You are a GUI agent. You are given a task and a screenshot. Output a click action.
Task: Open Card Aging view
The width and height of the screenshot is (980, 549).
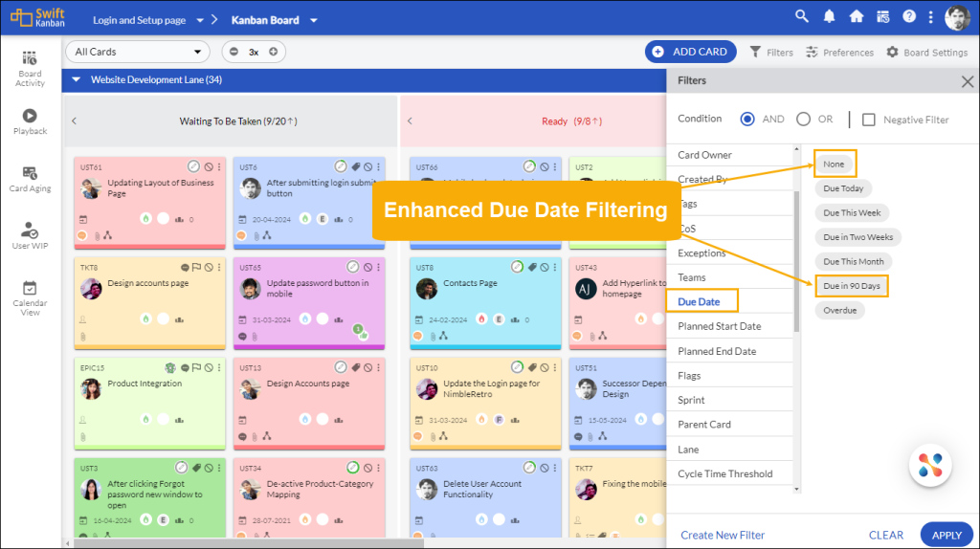coord(30,179)
